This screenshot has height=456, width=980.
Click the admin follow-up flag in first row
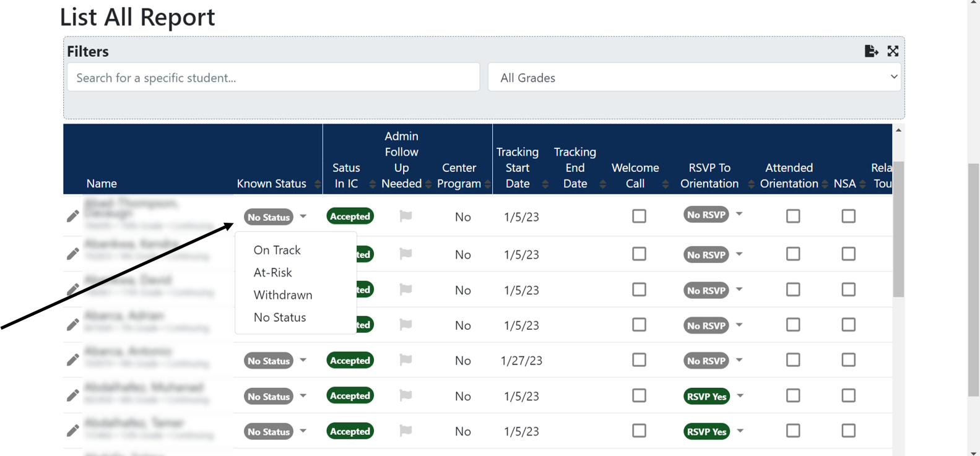point(405,216)
